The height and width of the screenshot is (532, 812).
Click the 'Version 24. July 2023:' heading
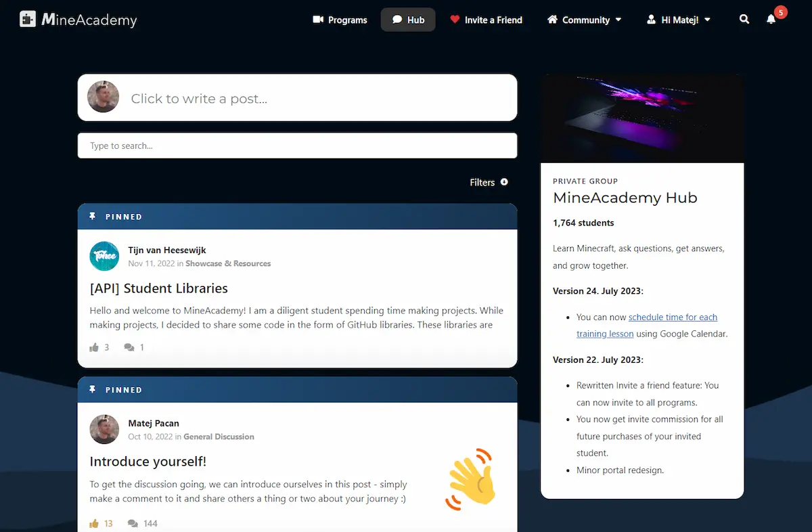point(598,291)
